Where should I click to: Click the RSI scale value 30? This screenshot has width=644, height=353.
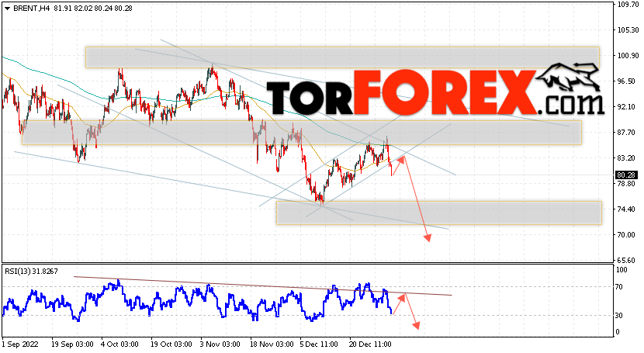point(620,315)
